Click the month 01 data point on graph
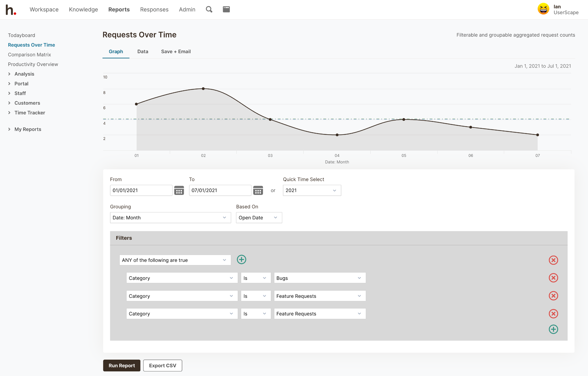 tap(136, 104)
